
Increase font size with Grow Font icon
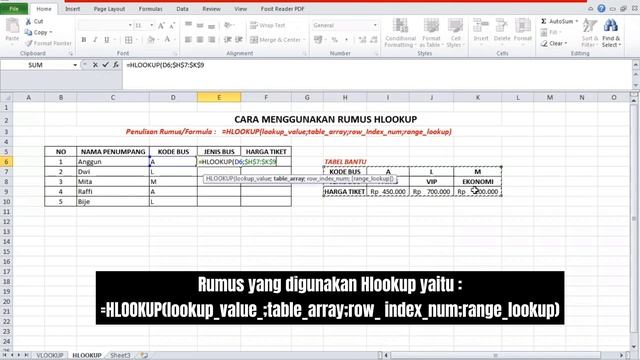point(161,26)
